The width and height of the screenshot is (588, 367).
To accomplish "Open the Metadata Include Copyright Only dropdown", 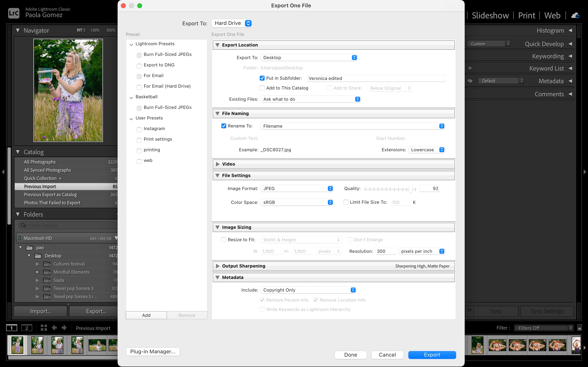I will (308, 290).
